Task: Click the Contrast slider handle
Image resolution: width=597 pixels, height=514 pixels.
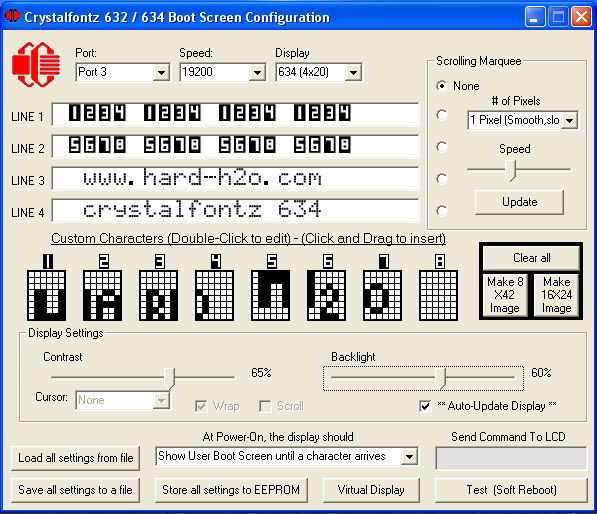Action: pyautogui.click(x=169, y=378)
